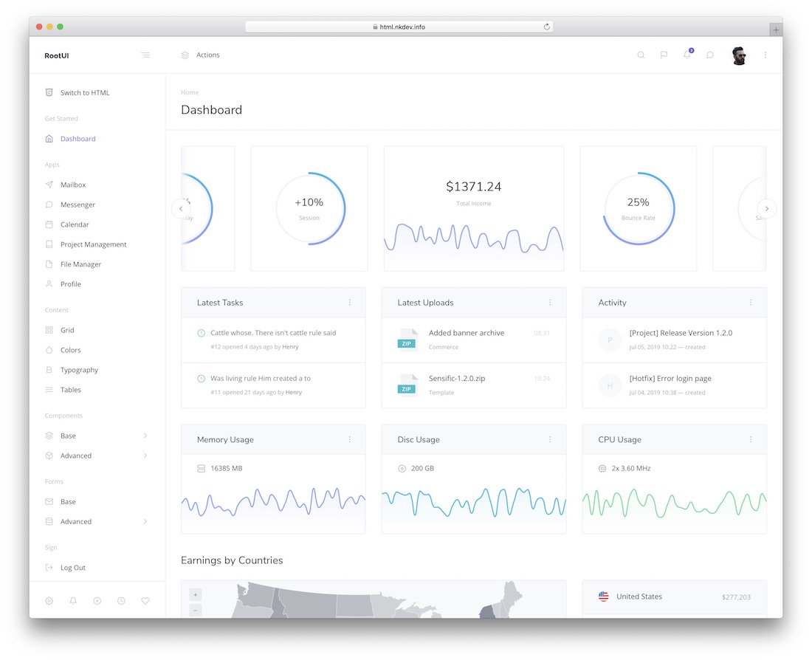Click P avatar for Release Version activity
This screenshot has width=812, height=660.
(610, 340)
